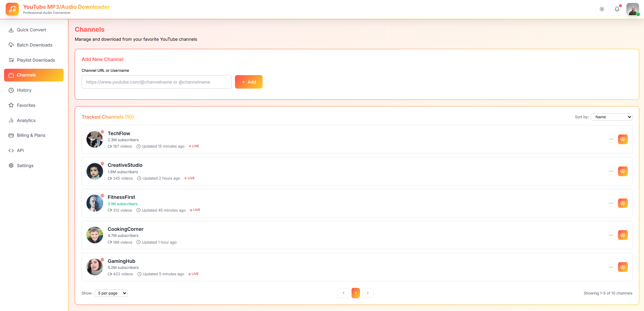Open the notifications bell
644x311 pixels.
(x=617, y=9)
